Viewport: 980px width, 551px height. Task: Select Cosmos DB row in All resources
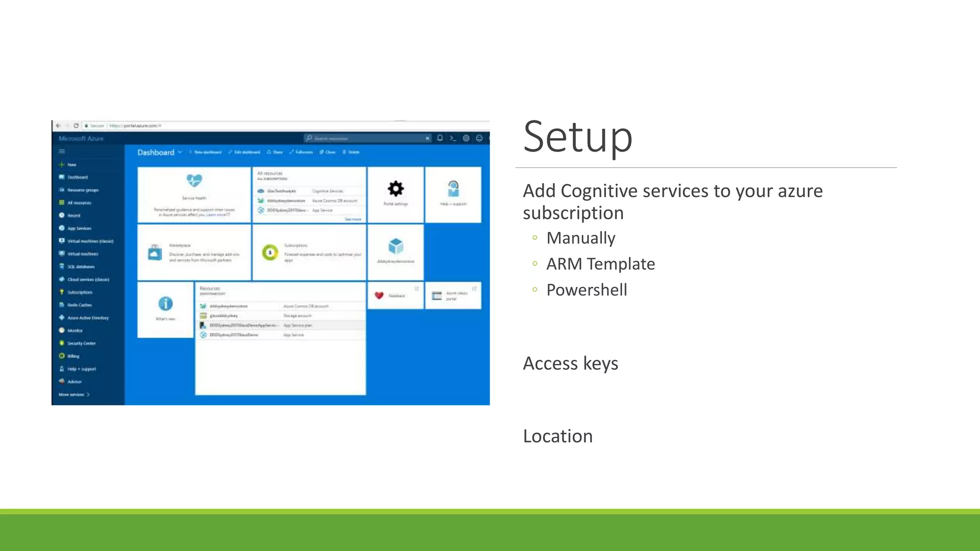coord(309,200)
